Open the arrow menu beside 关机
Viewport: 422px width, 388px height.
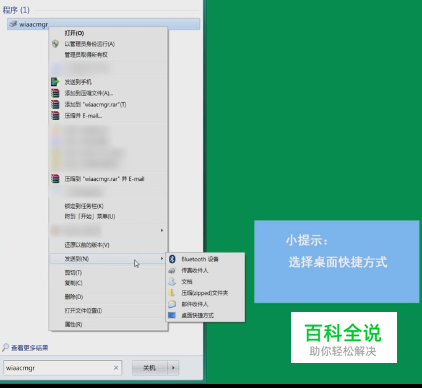[x=173, y=368]
